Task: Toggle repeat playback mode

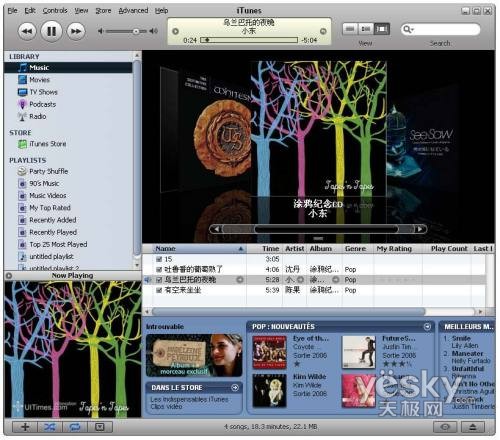Action: coord(75,427)
